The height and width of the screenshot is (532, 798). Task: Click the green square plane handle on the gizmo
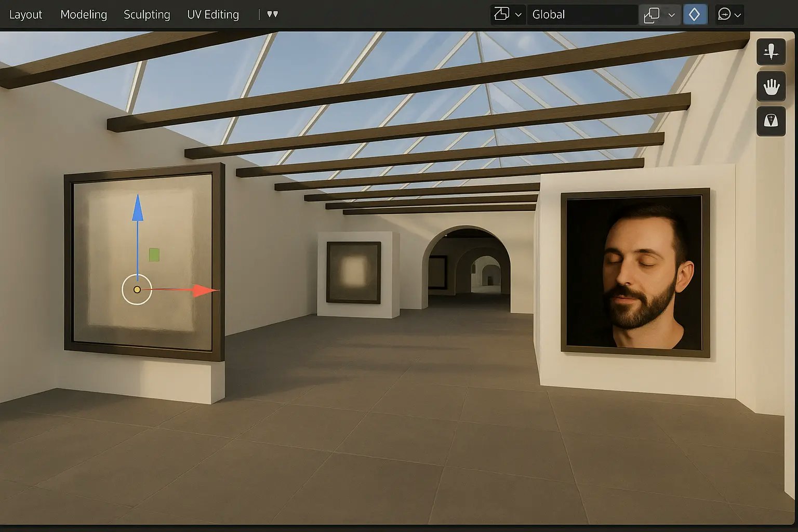[154, 255]
